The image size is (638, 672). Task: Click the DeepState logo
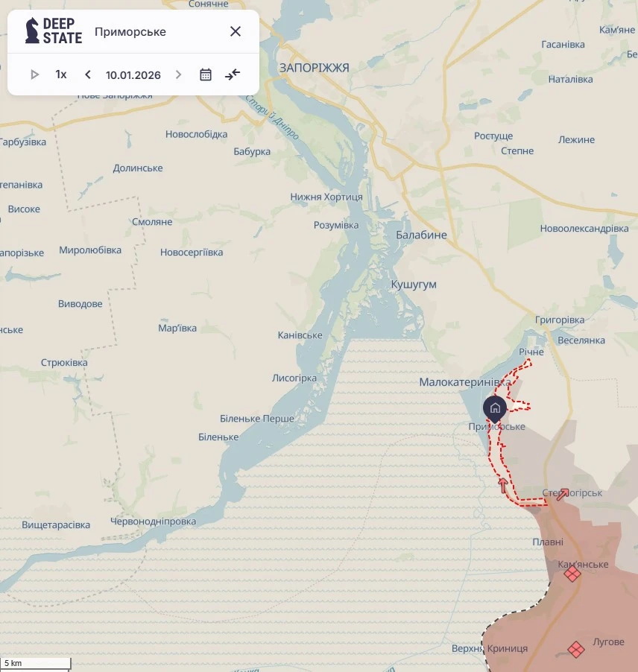[x=53, y=31]
